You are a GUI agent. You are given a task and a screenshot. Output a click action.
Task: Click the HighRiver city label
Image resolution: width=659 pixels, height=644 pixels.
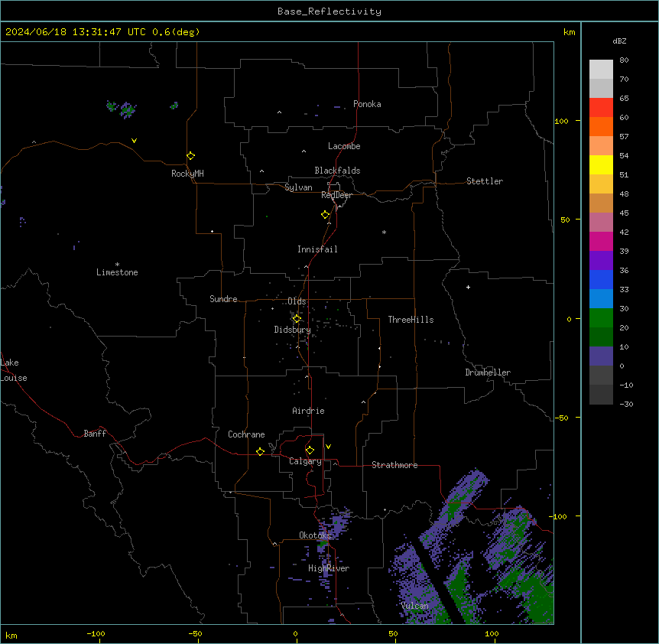[329, 568]
